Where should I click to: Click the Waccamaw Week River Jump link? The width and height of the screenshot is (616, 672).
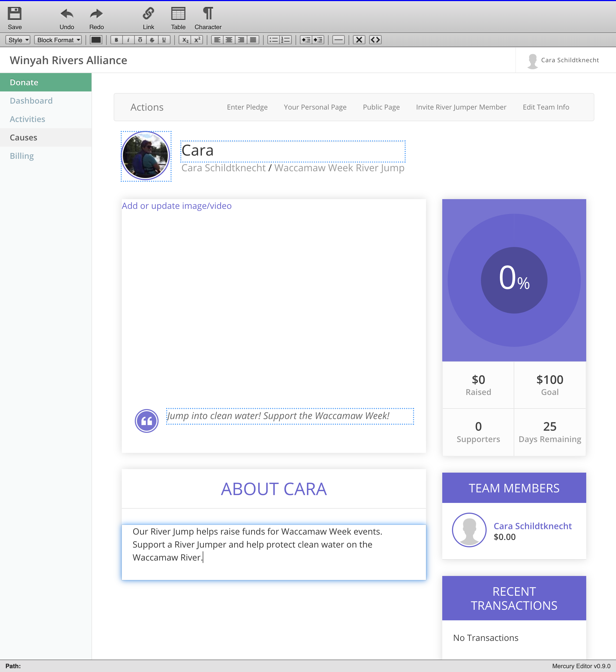(x=339, y=168)
